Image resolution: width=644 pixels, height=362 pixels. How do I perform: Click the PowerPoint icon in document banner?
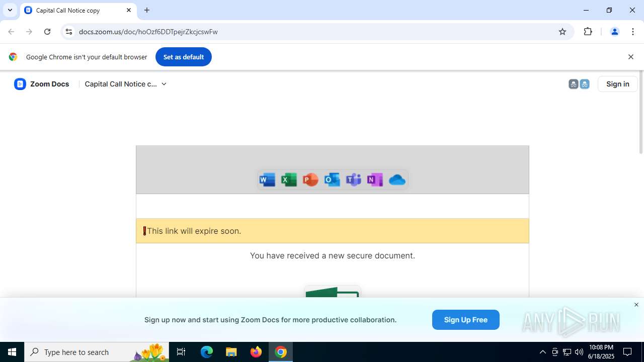coord(310,179)
